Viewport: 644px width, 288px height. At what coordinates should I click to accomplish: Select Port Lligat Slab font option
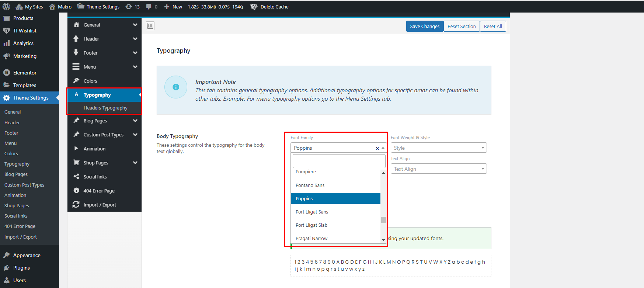335,225
